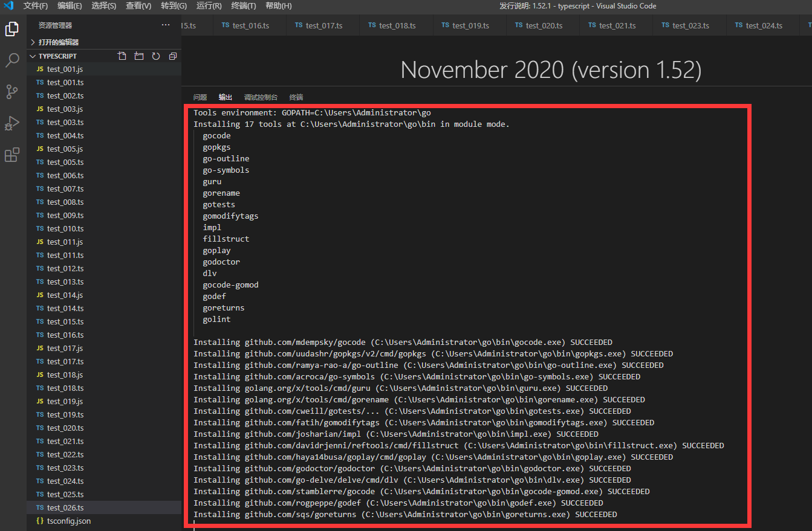Screen dimensions: 812x531
Task: Open test_025.ts in the file tree
Action: click(104, 494)
